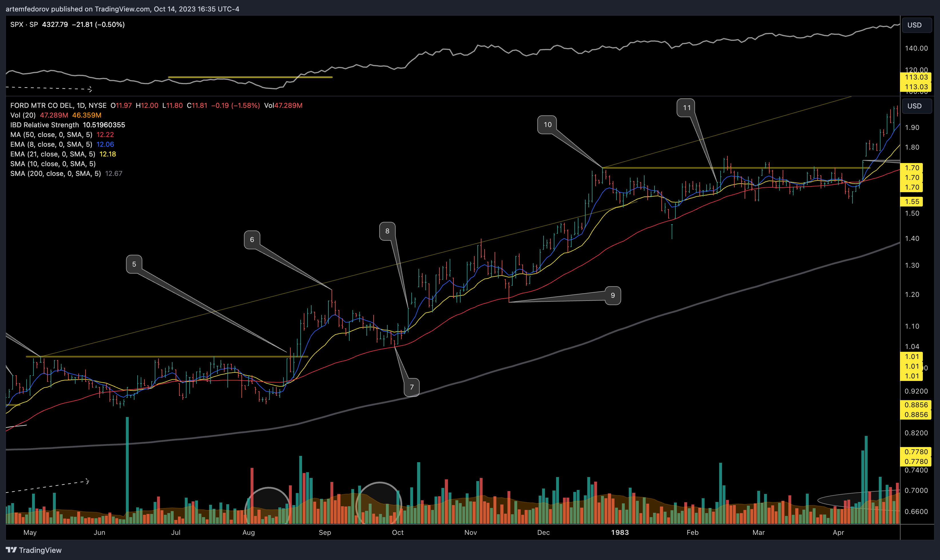
Task: Click callout annotation number 9
Action: tap(613, 295)
